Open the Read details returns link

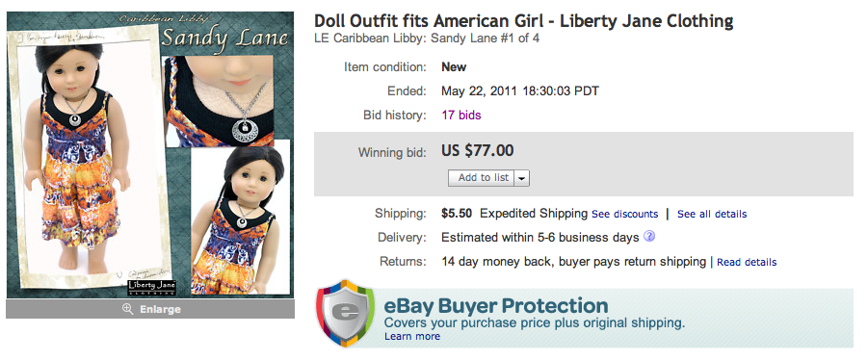[747, 262]
